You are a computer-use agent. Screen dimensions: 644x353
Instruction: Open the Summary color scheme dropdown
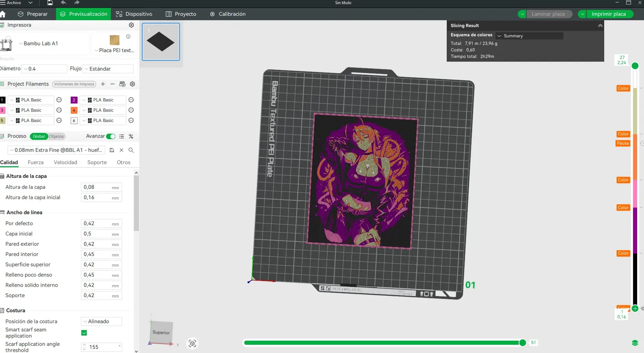coord(529,36)
